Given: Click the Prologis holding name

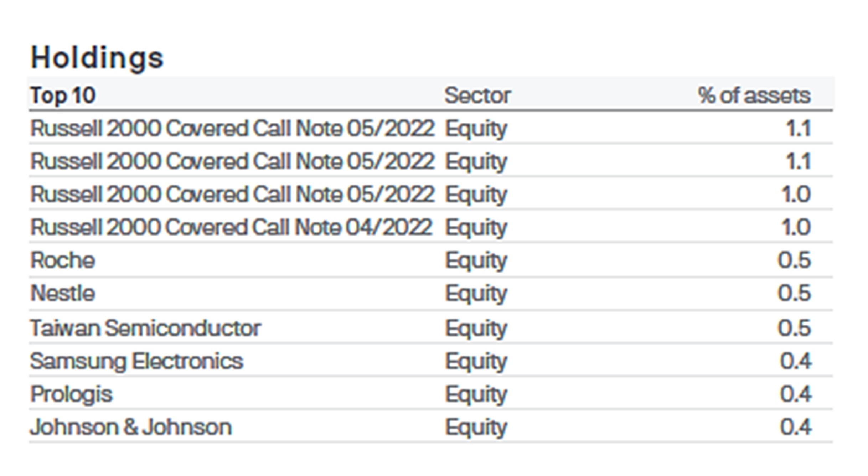Looking at the screenshot, I should tap(71, 394).
